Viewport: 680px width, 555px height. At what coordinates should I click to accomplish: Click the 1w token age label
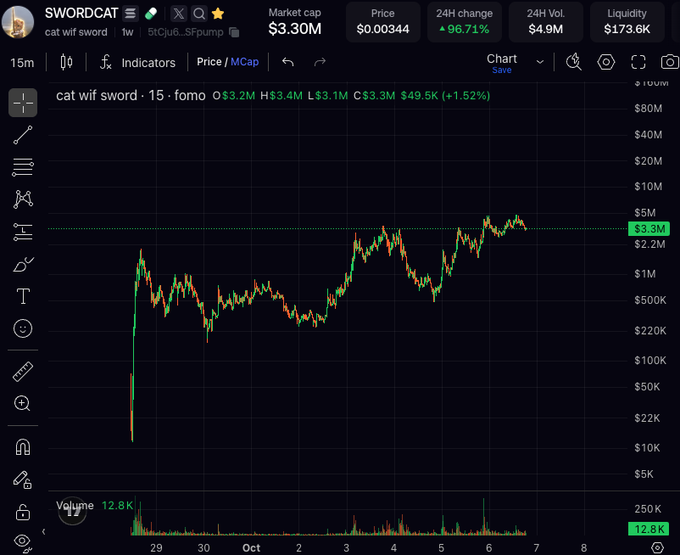(x=128, y=32)
